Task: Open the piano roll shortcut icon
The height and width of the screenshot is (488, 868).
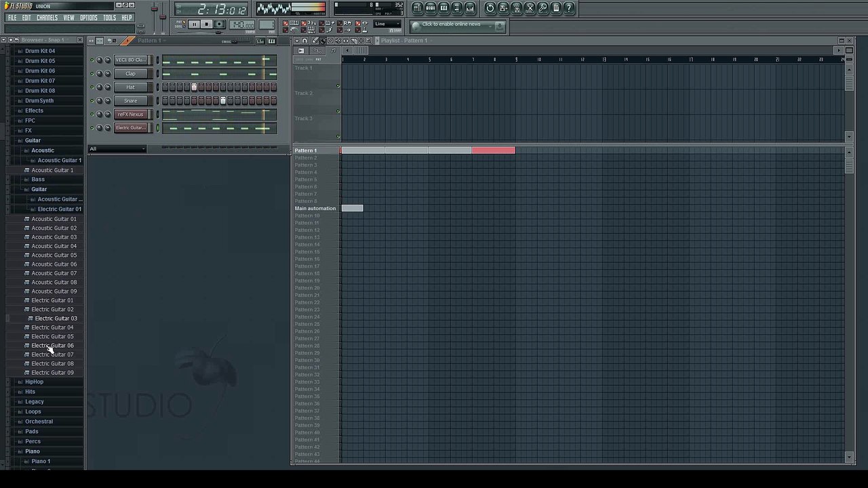Action: pyautogui.click(x=444, y=8)
